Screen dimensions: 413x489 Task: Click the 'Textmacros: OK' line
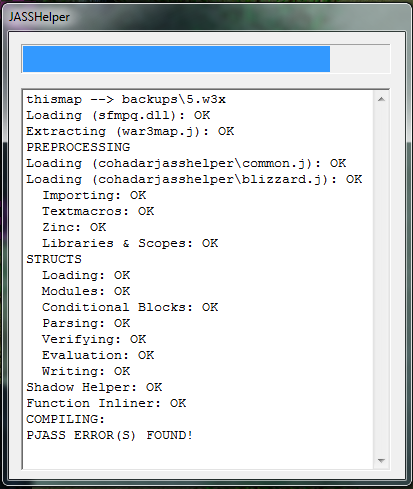tap(98, 211)
